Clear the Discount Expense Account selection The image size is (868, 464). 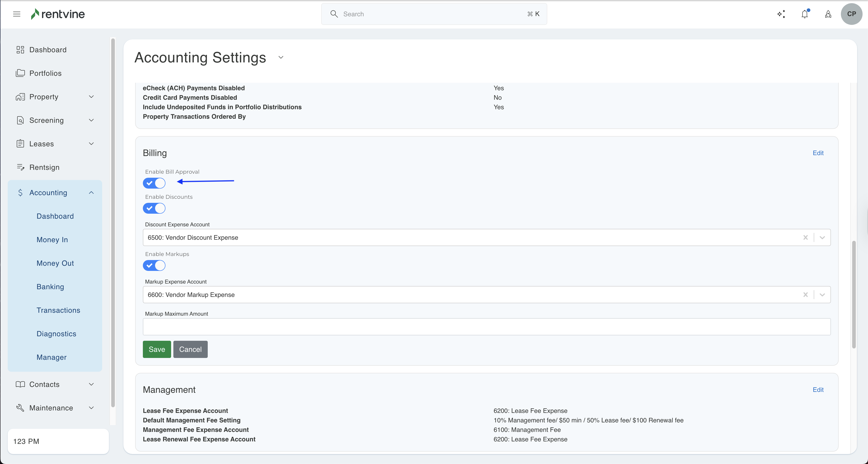coord(805,238)
